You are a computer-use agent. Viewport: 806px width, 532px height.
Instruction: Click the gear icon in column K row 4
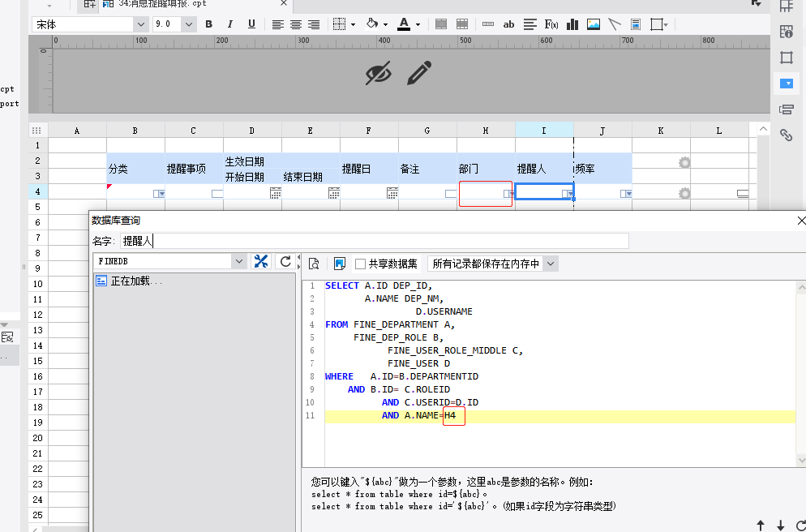pyautogui.click(x=684, y=193)
